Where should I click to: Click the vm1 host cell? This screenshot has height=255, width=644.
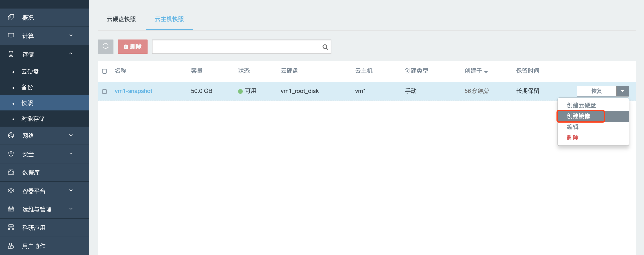(x=360, y=91)
